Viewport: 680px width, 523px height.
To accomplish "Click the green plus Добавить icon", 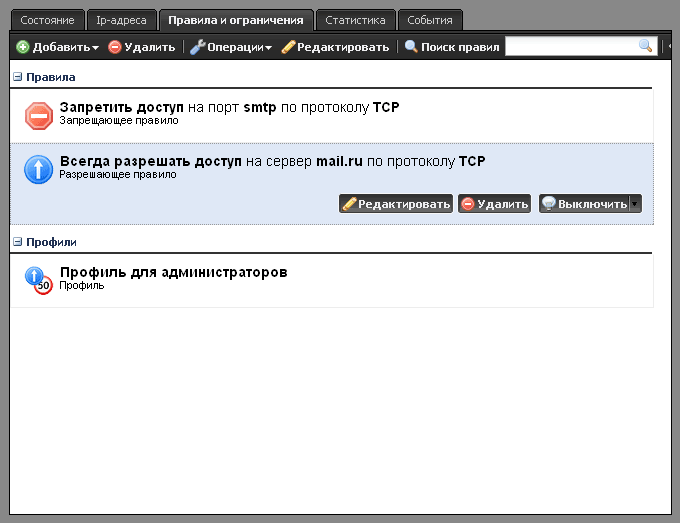I will coord(23,47).
